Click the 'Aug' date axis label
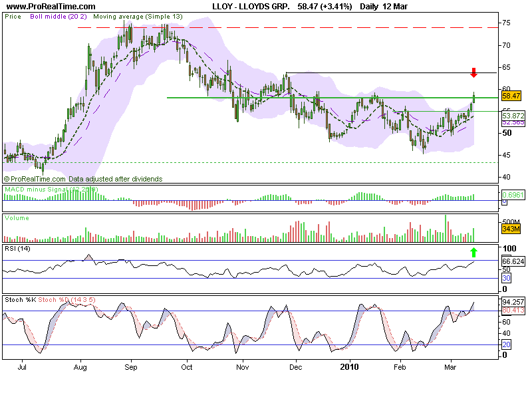The width and height of the screenshot is (532, 399). click(x=80, y=367)
